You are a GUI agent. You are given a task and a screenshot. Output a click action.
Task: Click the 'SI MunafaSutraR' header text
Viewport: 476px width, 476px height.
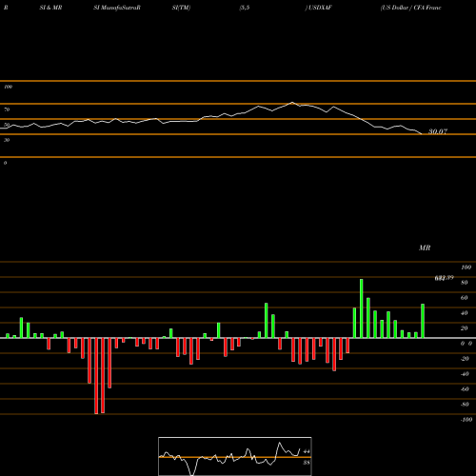click(x=117, y=8)
